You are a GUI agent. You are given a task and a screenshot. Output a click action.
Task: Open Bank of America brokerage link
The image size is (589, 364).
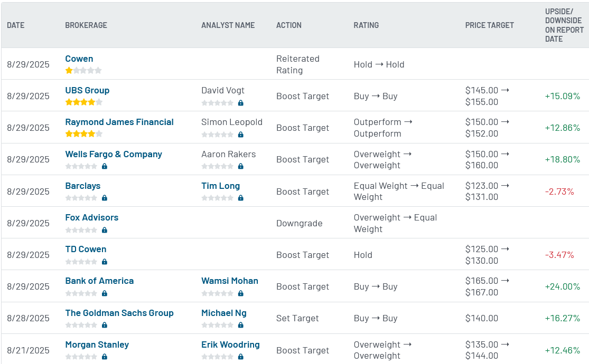99,281
